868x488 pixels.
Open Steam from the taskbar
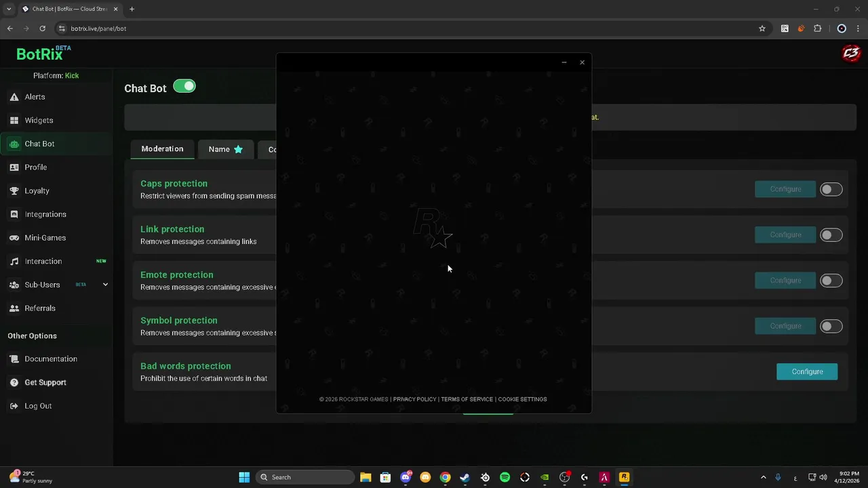point(465,477)
